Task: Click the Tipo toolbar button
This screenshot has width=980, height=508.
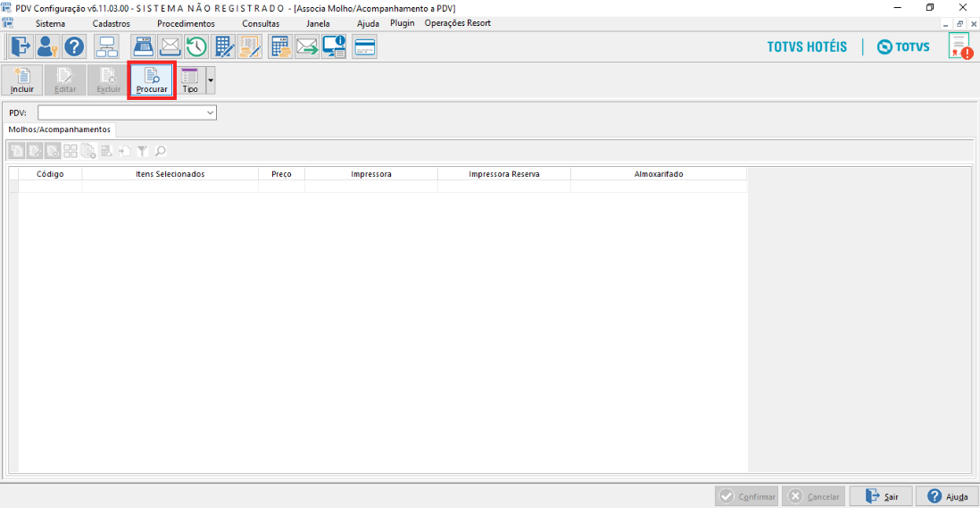Action: (190, 80)
